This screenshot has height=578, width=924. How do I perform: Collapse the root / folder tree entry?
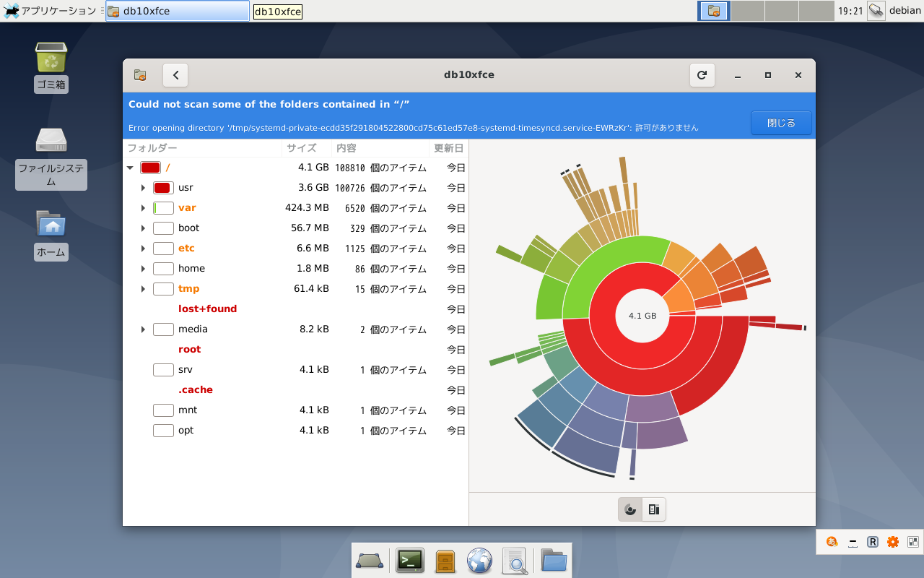[x=131, y=167]
